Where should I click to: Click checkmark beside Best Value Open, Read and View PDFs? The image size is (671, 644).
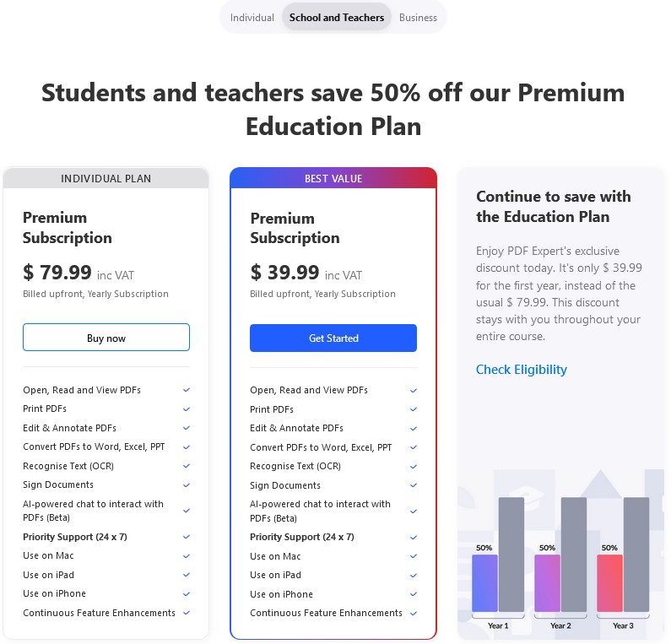(x=414, y=390)
